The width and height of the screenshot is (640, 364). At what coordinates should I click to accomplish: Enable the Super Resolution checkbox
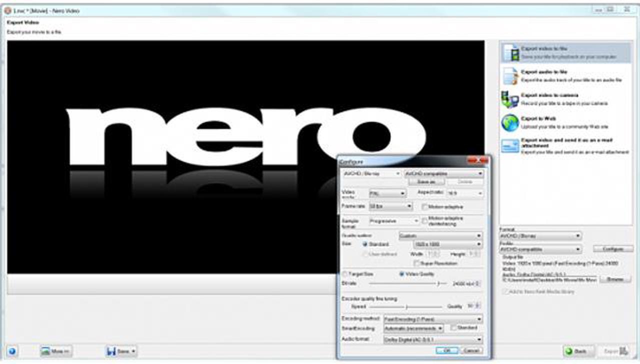416,263
